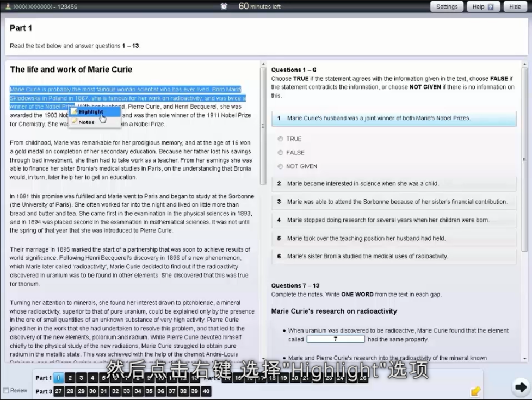
Task: Click the passage scrollbar thumb
Action: [263, 126]
